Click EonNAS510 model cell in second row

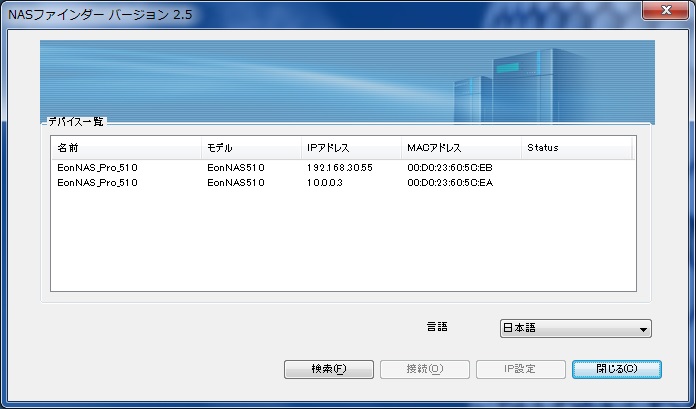236,183
